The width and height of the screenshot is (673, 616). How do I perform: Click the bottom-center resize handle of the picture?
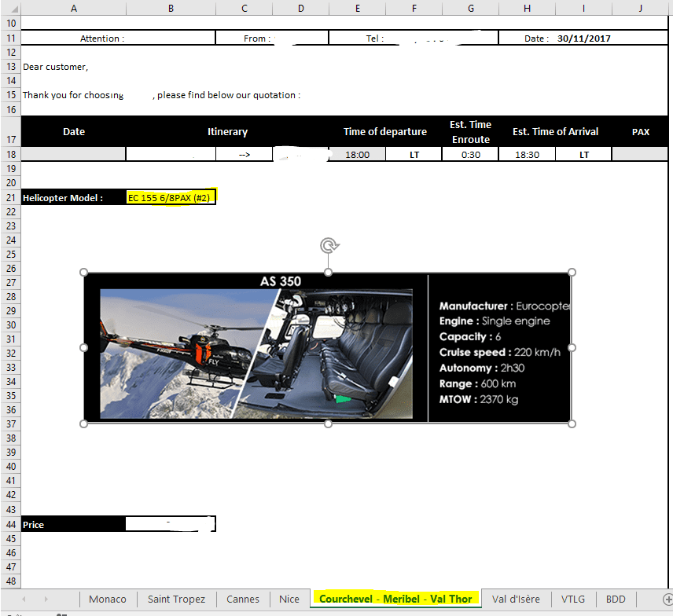tap(328, 423)
